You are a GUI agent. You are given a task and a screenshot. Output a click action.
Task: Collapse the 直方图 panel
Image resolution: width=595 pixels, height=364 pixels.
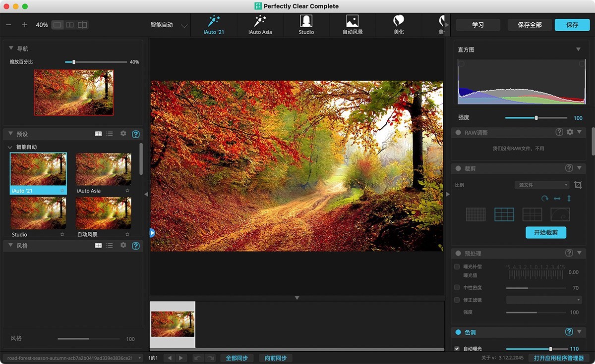[578, 49]
